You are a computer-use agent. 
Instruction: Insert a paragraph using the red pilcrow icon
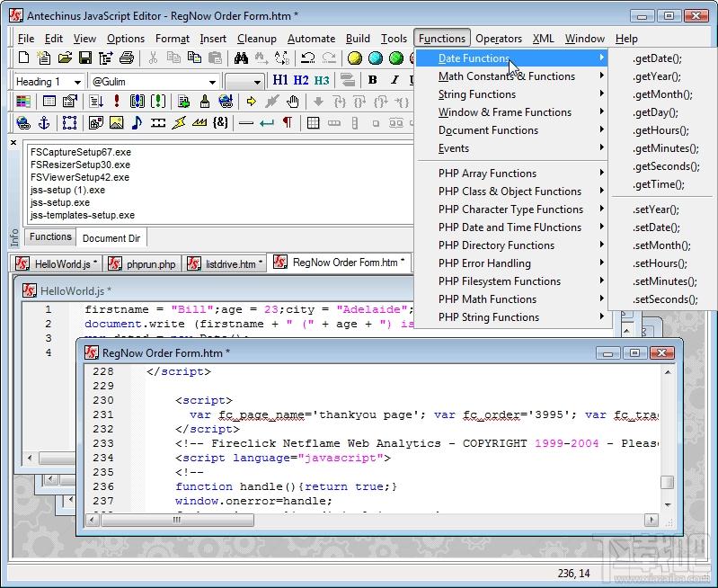[288, 123]
